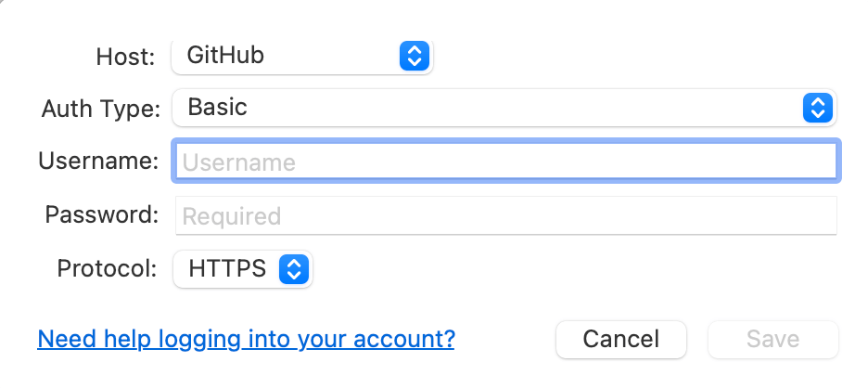Click the "Auth Type:" label
This screenshot has width=868, height=388.
[100, 109]
